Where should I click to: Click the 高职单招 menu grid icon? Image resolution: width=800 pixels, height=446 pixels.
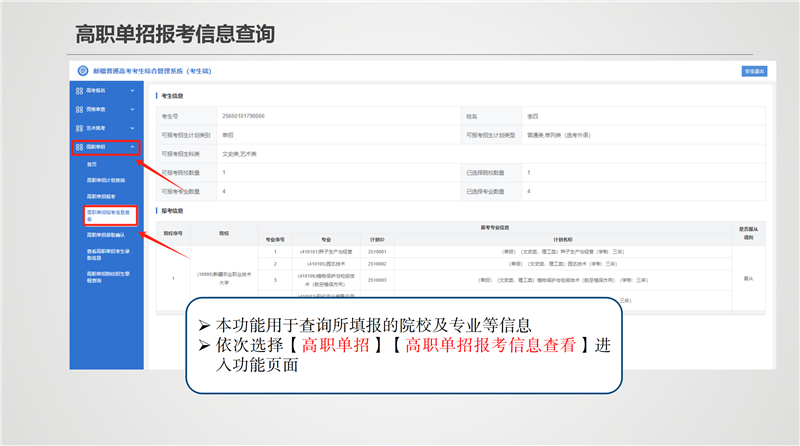tap(79, 147)
